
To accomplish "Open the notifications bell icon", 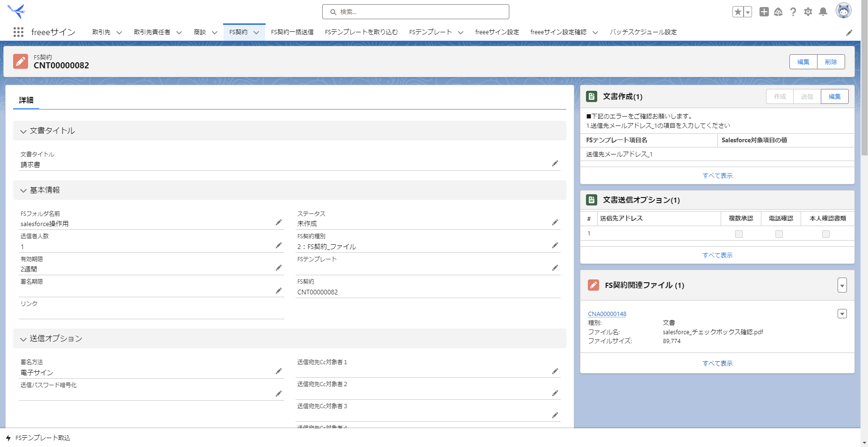I will (x=823, y=12).
